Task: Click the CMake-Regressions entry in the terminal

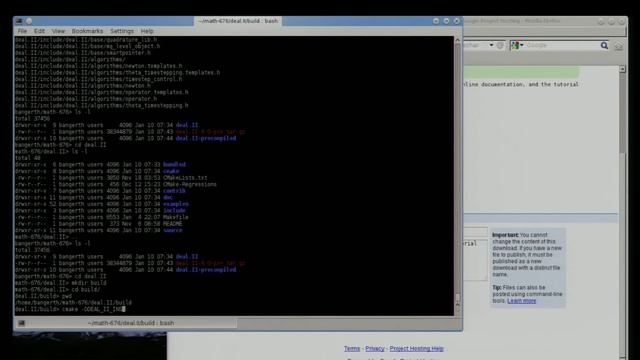Action: pos(190,184)
